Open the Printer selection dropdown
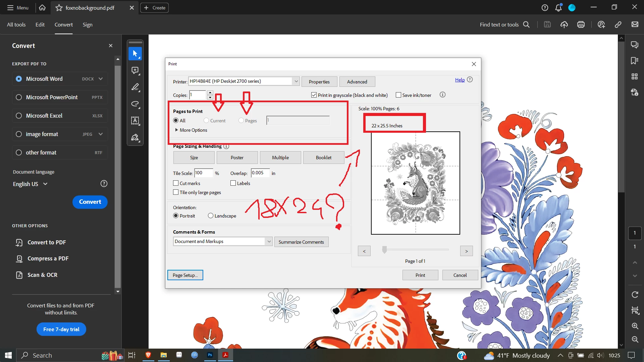 [296, 81]
